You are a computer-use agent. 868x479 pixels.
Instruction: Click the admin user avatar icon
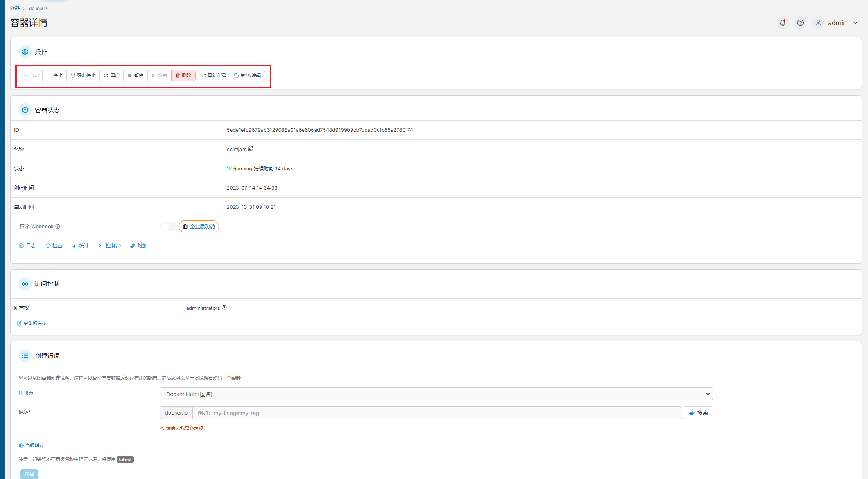(x=818, y=23)
